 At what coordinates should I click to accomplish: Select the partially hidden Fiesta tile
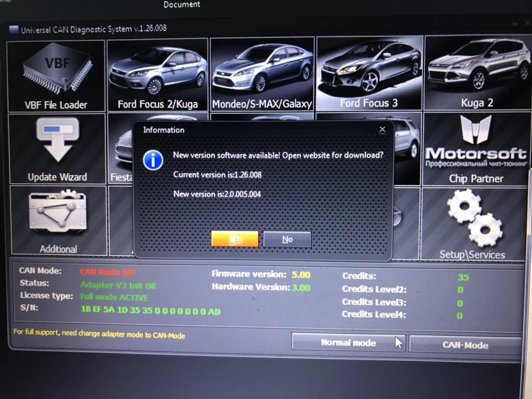121,149
